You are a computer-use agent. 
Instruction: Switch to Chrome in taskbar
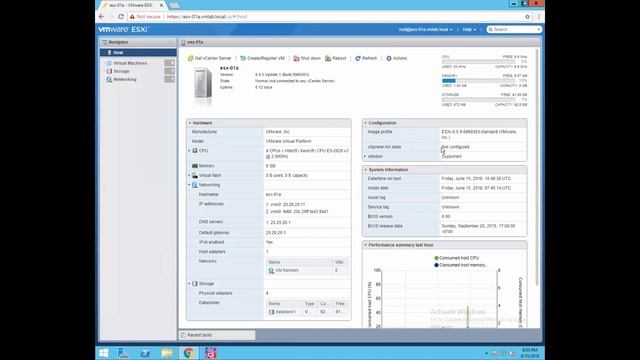[x=189, y=353]
